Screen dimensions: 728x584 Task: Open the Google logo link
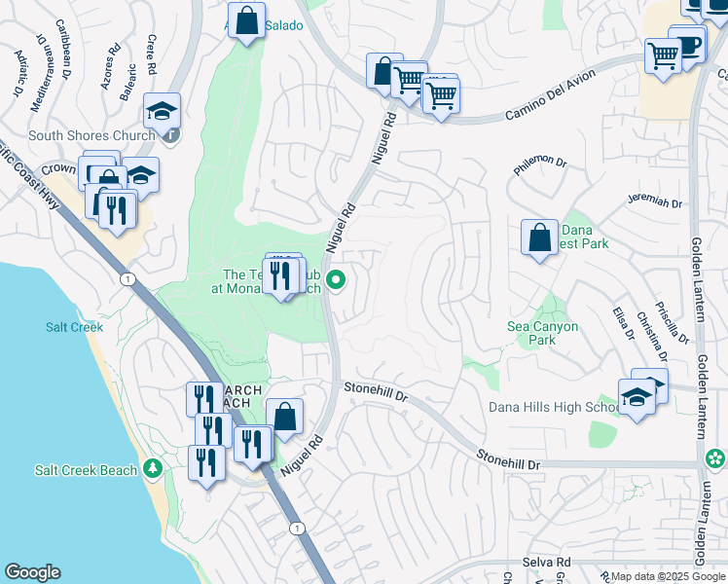coord(33,572)
